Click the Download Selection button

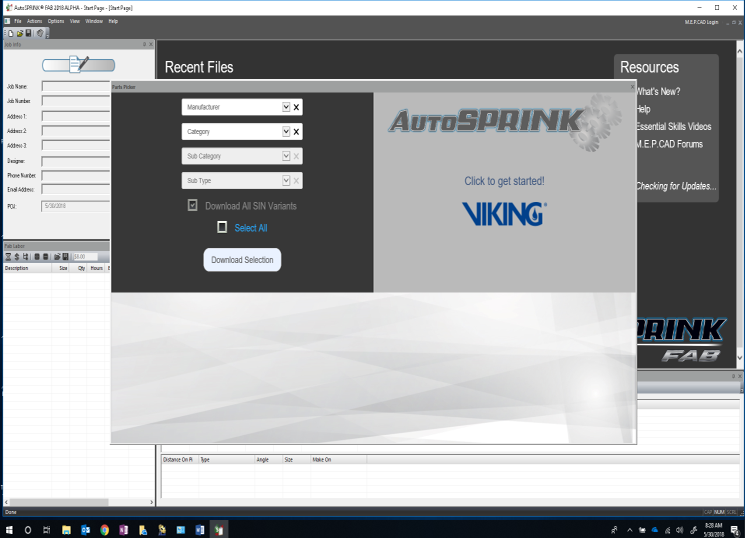click(242, 260)
